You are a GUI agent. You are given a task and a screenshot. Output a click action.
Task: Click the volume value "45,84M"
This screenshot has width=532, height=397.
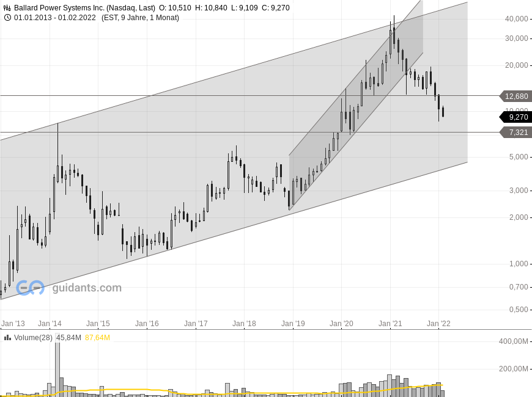click(68, 338)
